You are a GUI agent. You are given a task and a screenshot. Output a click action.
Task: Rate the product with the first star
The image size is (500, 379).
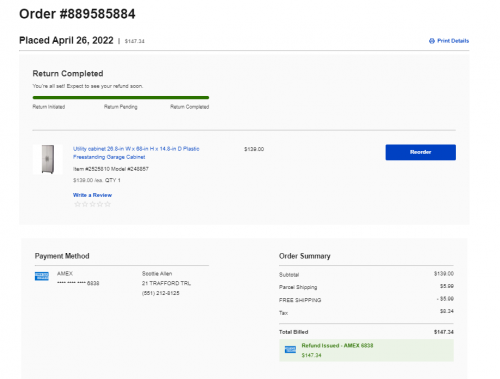[77, 204]
